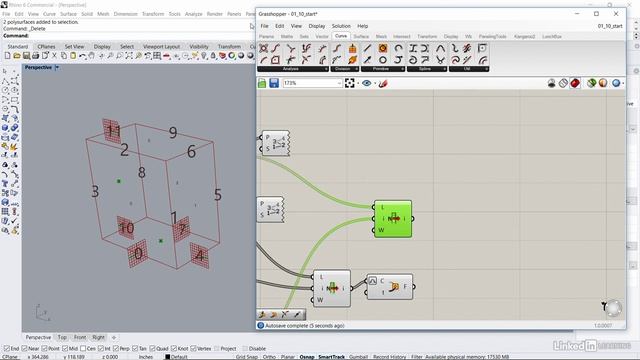
Task: Toggle the Vertex osnap checkbox
Action: point(193,349)
